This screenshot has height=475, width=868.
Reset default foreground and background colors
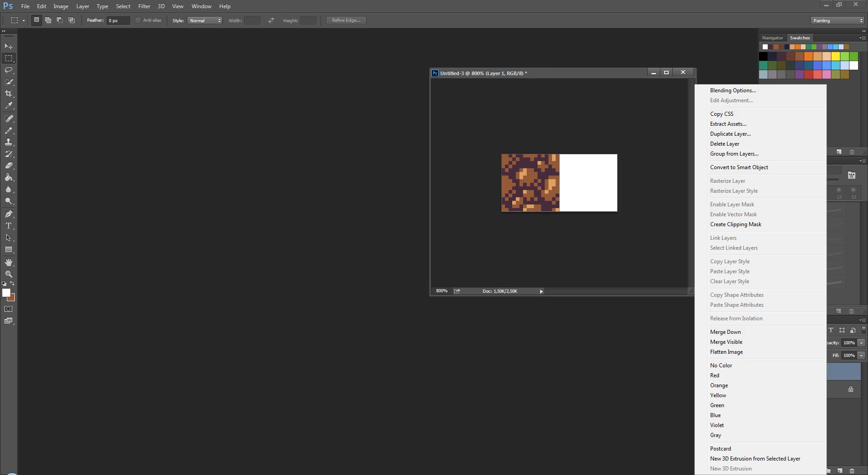pos(4,284)
